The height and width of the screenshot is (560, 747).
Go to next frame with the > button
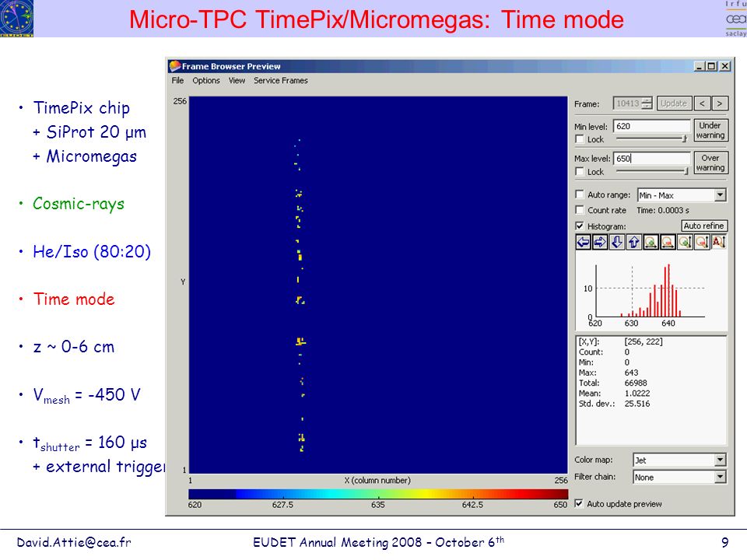tap(719, 103)
